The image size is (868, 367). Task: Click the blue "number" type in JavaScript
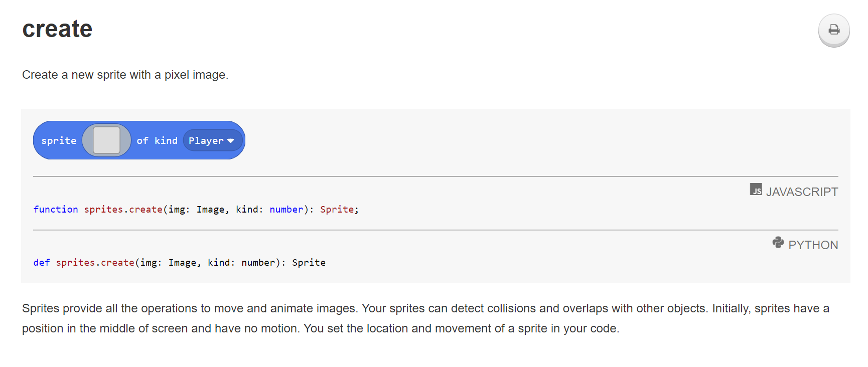(286, 210)
